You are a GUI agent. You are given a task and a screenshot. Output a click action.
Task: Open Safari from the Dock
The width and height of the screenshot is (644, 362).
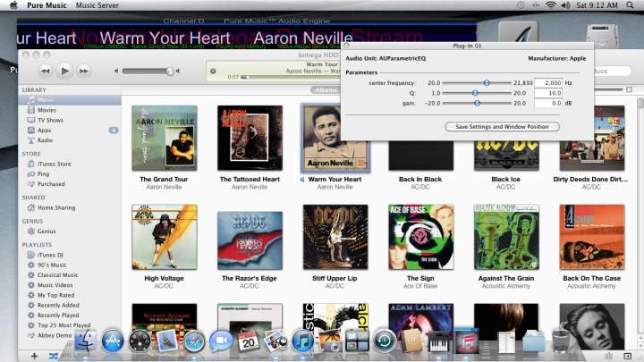click(x=194, y=341)
